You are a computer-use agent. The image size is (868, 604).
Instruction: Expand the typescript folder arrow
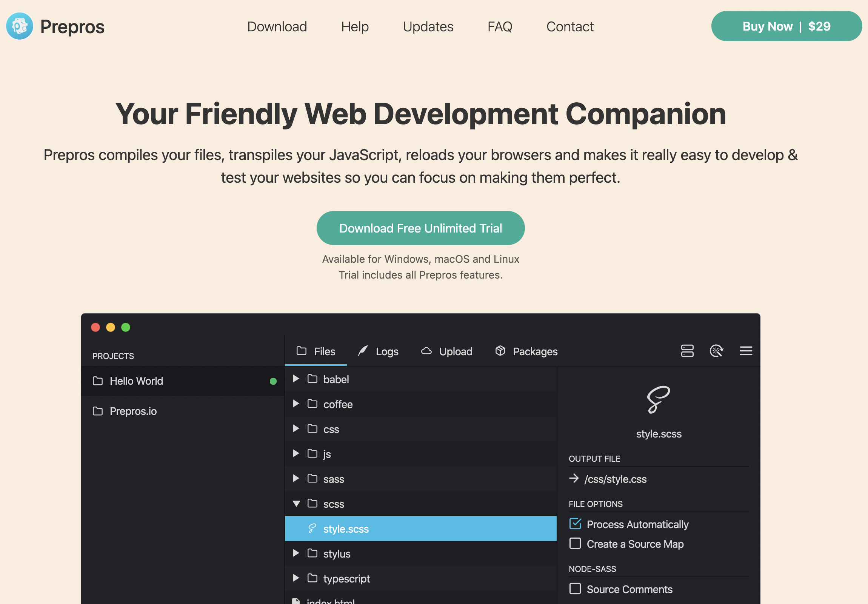click(296, 578)
